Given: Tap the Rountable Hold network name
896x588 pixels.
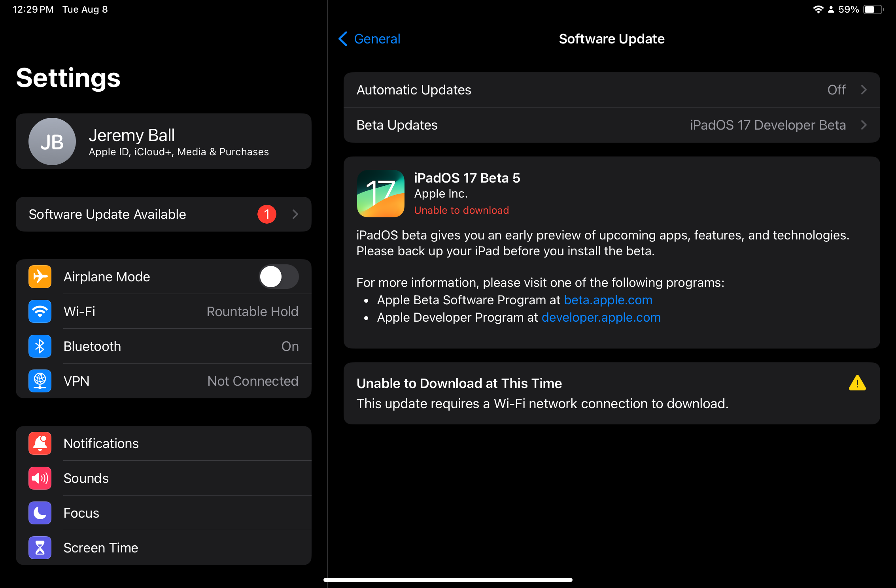Looking at the screenshot, I should [252, 311].
